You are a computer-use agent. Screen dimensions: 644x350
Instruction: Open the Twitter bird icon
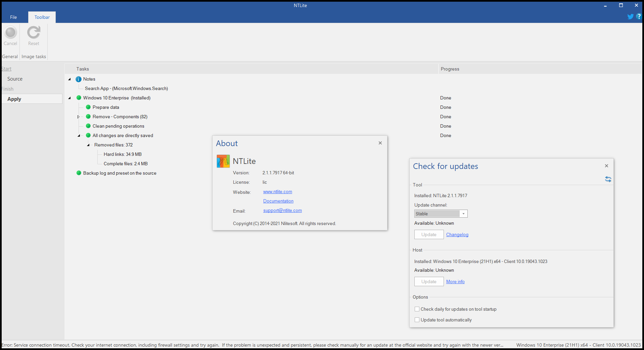630,16
